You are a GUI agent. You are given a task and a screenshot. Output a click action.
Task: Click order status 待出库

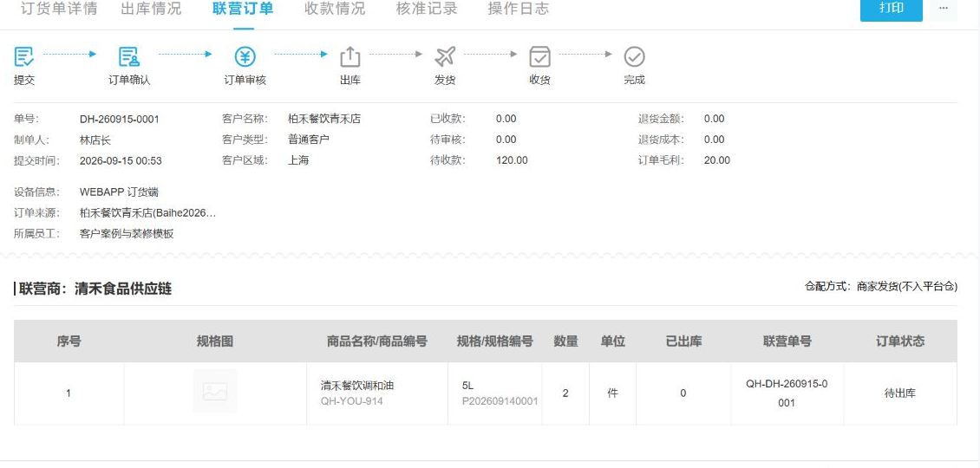coord(900,393)
